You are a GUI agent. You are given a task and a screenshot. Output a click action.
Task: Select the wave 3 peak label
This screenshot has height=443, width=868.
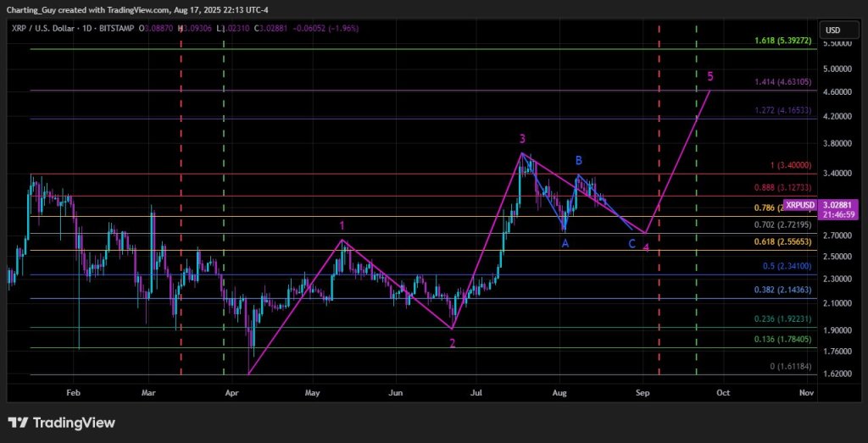point(523,138)
